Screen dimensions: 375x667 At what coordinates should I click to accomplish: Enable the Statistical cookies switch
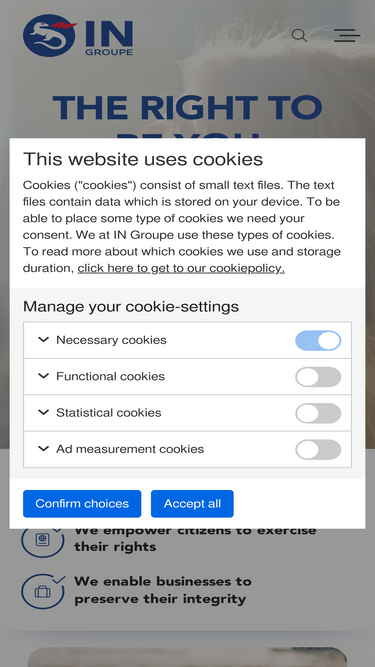pyautogui.click(x=318, y=413)
